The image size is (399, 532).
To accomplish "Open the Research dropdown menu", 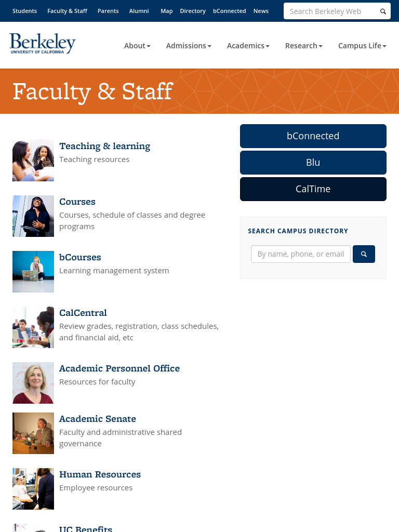I will (303, 46).
